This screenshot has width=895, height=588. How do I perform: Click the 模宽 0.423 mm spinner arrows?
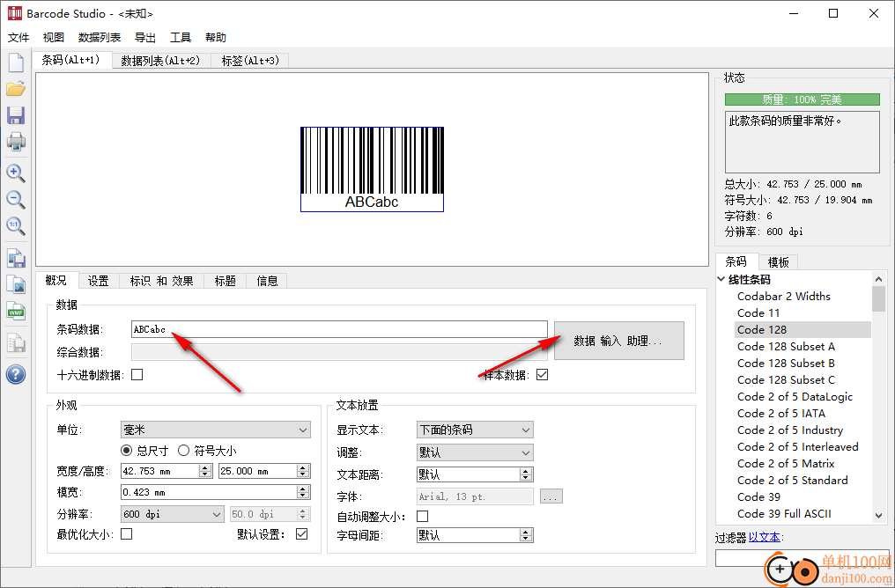click(304, 492)
